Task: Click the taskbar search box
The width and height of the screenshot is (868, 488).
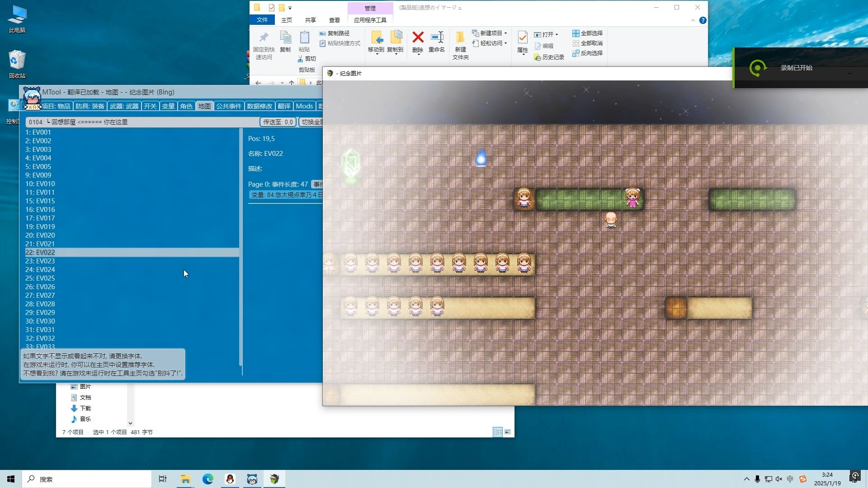Action: pos(87,479)
